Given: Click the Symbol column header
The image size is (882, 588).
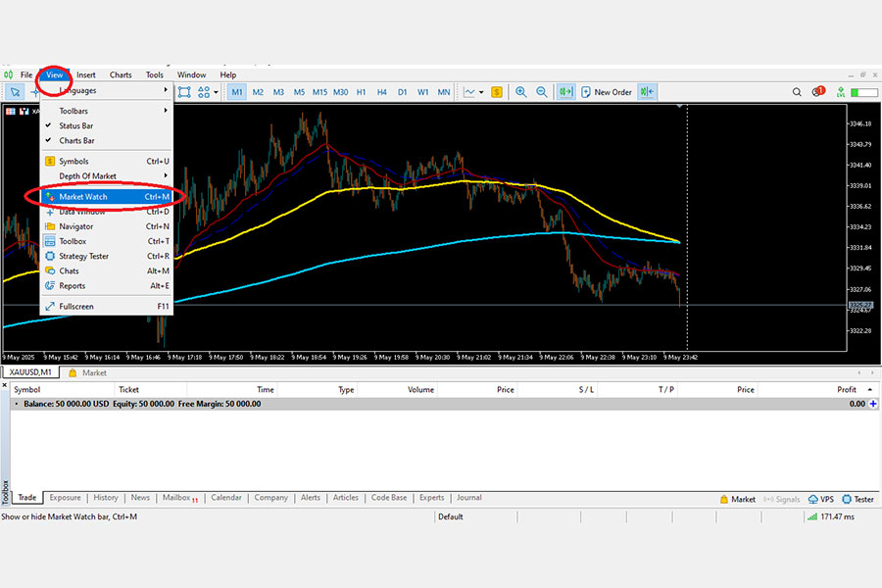Looking at the screenshot, I should point(63,389).
